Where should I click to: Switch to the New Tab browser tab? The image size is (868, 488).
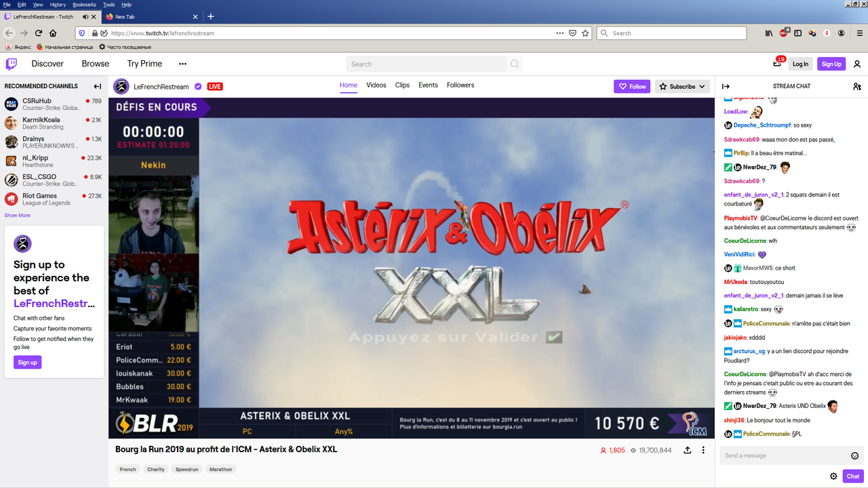[153, 16]
